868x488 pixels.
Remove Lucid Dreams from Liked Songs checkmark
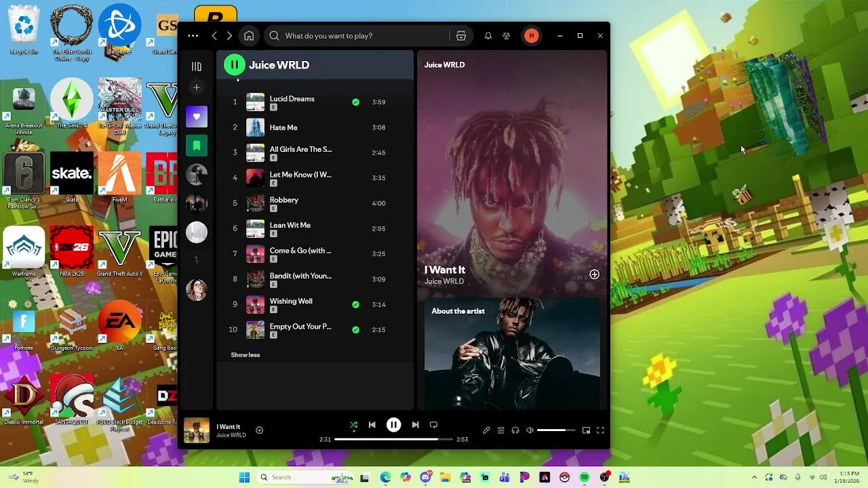355,102
